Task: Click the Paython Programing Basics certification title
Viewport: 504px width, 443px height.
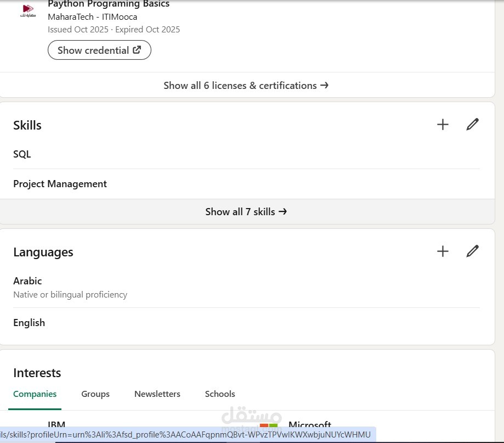Action: pos(109,4)
